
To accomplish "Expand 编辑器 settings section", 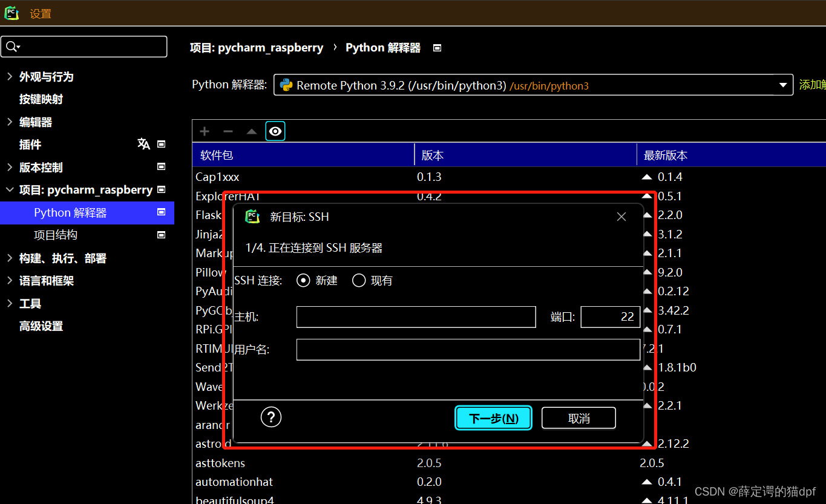I will [x=9, y=122].
